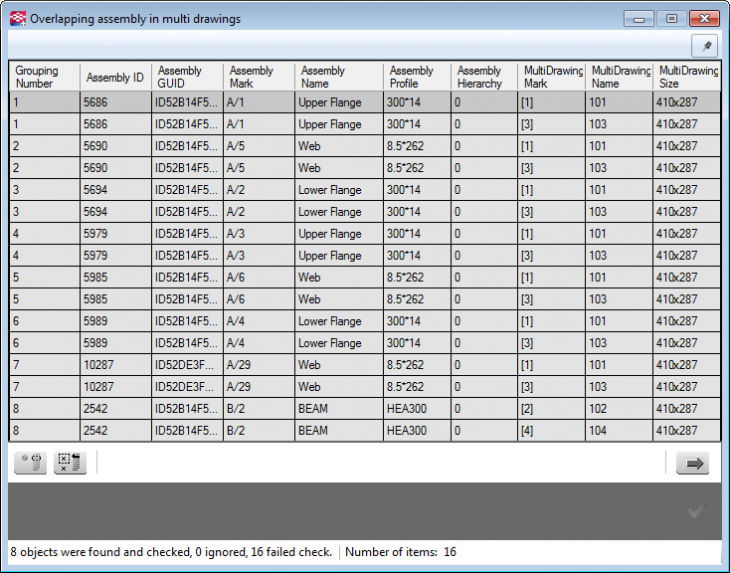Click A/2 mark in 5694 row with 103
The width and height of the screenshot is (730, 573).
pyautogui.click(x=259, y=212)
